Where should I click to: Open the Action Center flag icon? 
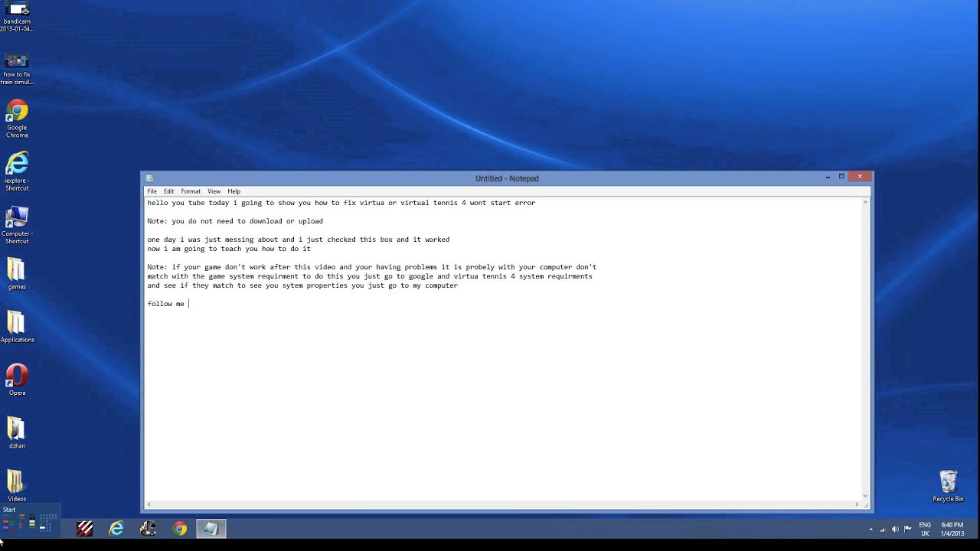coord(908,529)
